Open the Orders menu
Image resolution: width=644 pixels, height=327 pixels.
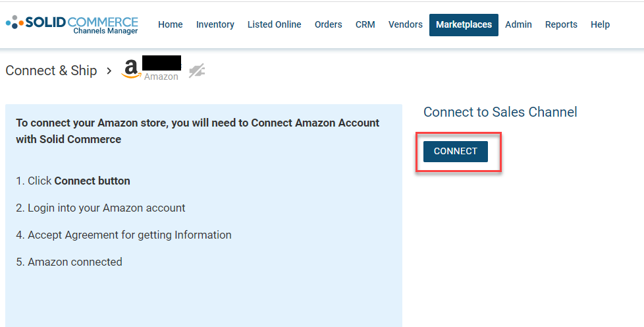[x=328, y=24]
